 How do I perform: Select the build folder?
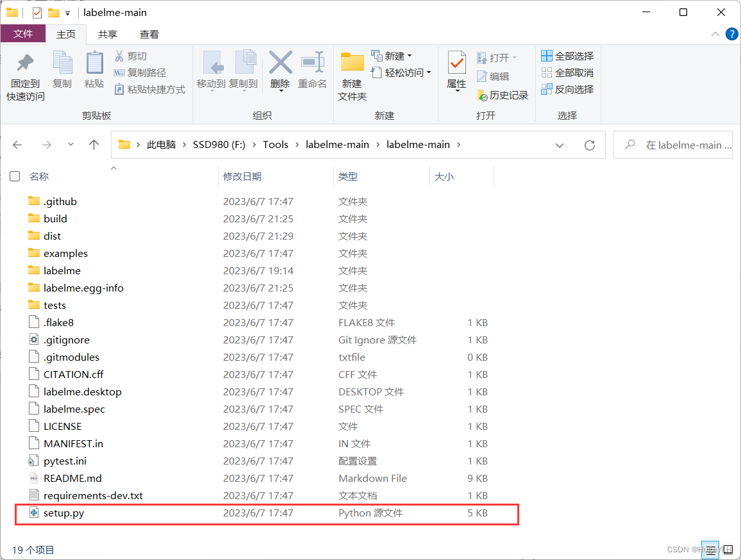tap(55, 218)
